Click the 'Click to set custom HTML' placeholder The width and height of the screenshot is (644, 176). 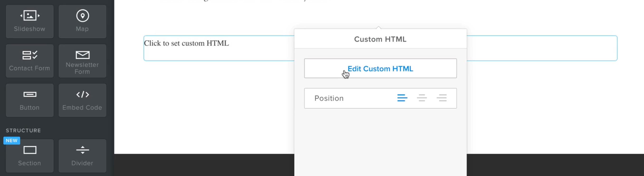pyautogui.click(x=186, y=43)
